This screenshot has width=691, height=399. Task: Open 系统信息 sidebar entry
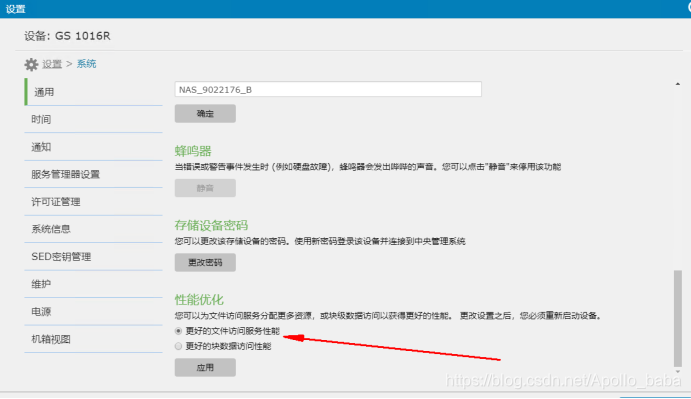[x=93, y=229]
